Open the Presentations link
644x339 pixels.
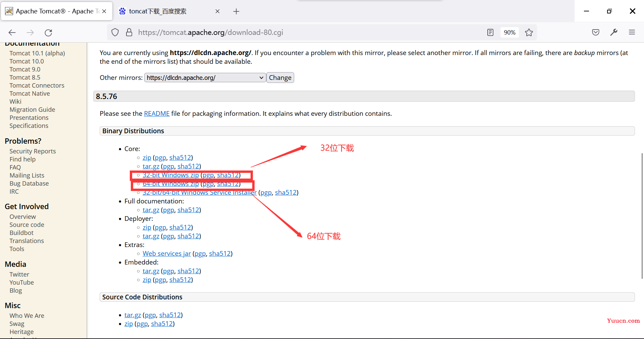pos(29,117)
